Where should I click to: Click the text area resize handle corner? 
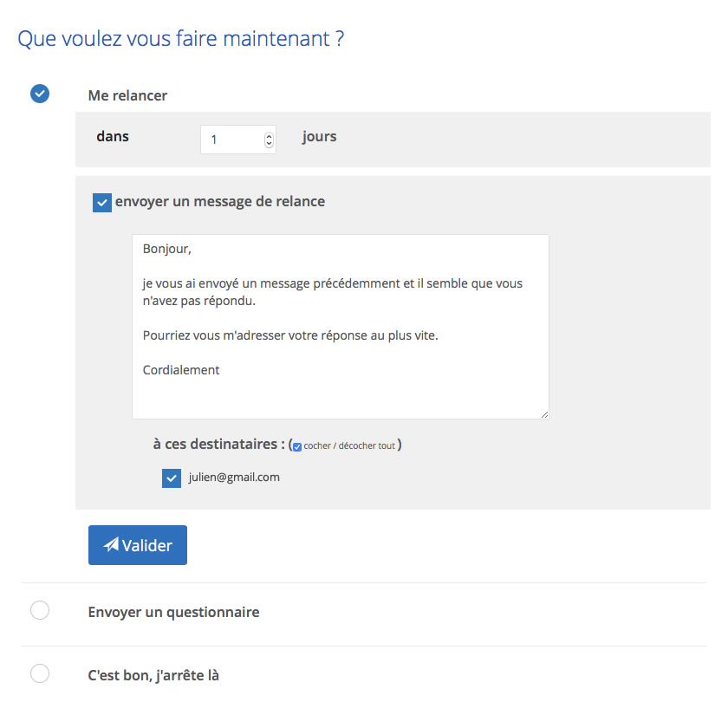click(x=544, y=414)
